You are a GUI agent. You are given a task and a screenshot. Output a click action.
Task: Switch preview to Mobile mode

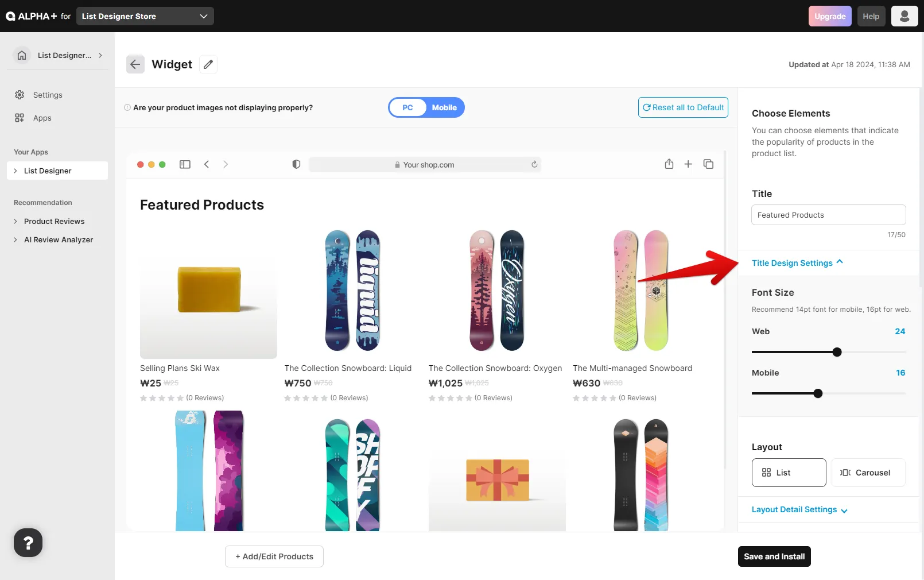tap(444, 107)
